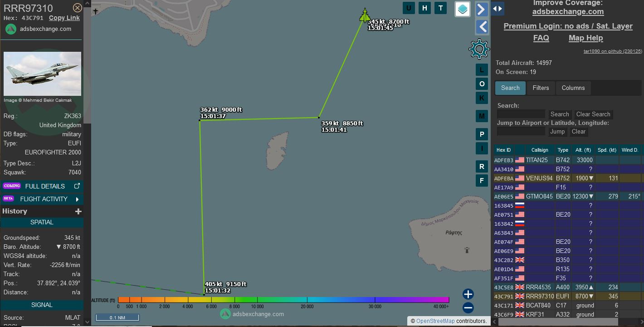Click the Eurofighter aircraft icon on map
The height and width of the screenshot is (327, 644).
click(365, 15)
